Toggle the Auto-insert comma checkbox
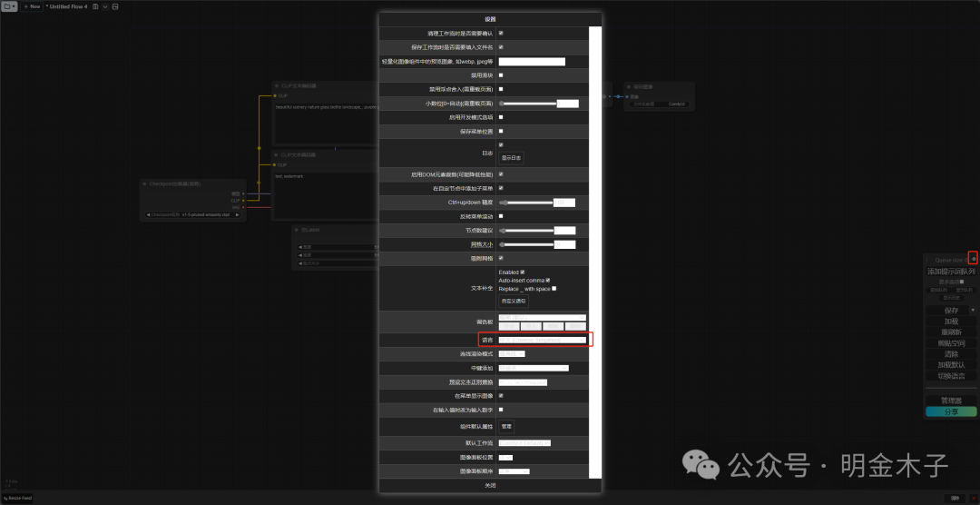The height and width of the screenshot is (505, 980). 547,280
